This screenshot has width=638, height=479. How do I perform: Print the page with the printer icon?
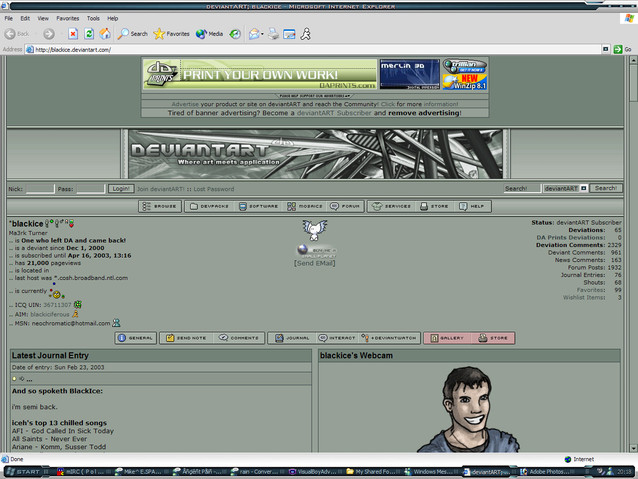[273, 34]
